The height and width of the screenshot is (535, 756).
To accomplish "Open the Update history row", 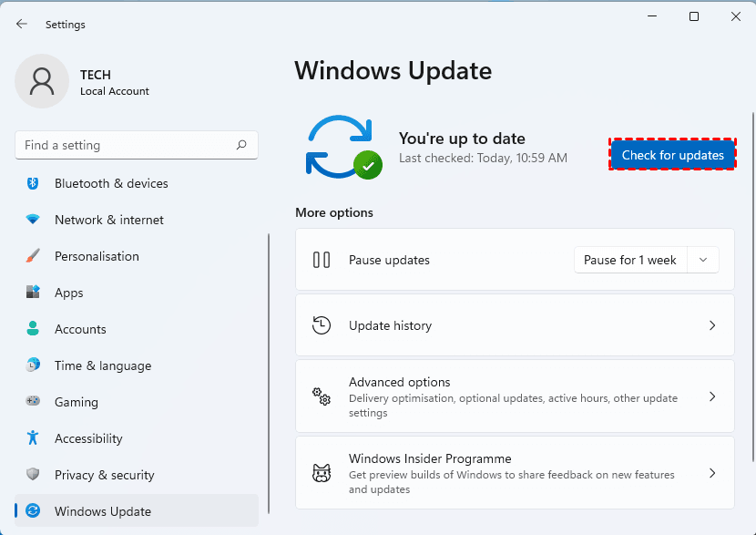I will pyautogui.click(x=515, y=325).
